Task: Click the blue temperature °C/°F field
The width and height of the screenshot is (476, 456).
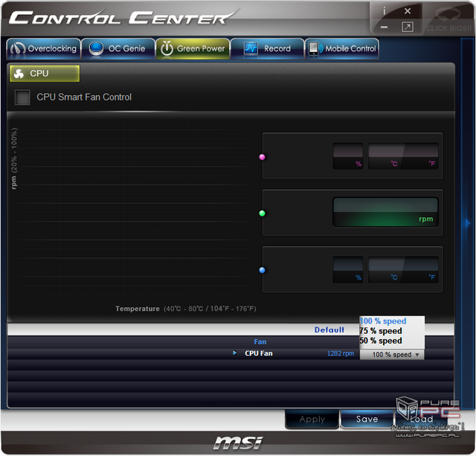Action: pyautogui.click(x=403, y=270)
